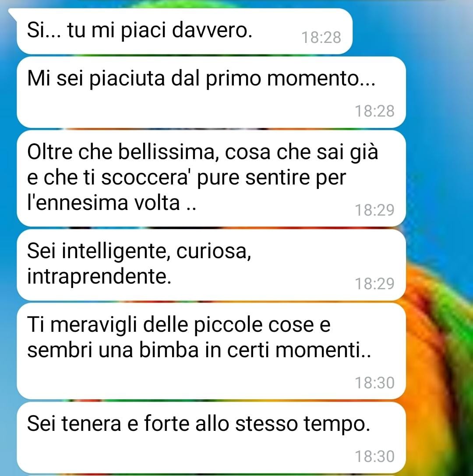Tap 'l'ennesima volta' text in the third bubble
This screenshot has width=473, height=476.
point(103,202)
